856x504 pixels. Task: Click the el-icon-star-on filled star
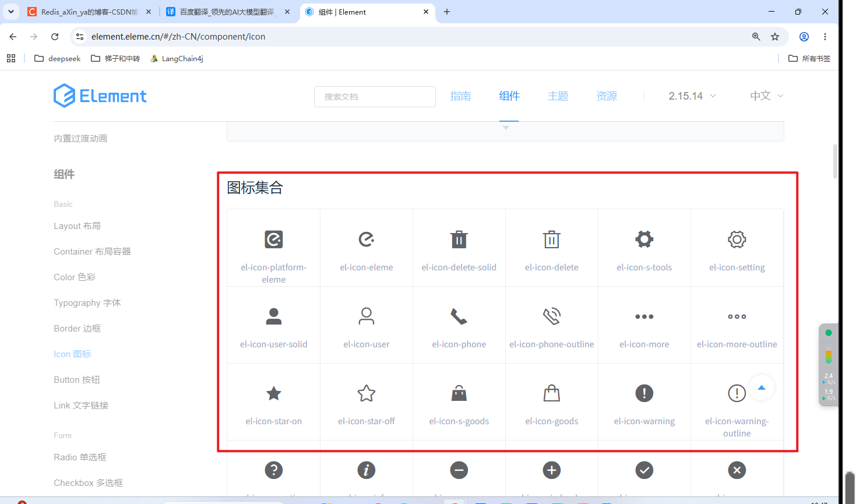[x=274, y=393]
